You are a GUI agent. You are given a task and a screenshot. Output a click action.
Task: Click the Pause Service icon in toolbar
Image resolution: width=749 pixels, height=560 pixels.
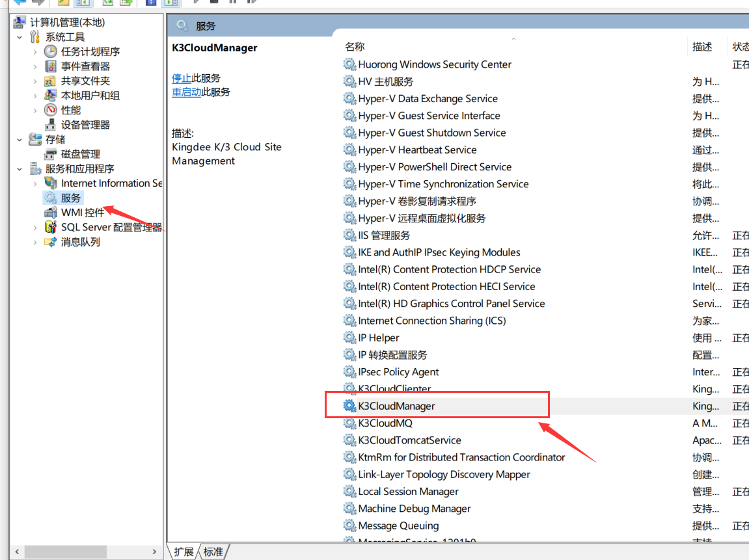pyautogui.click(x=232, y=3)
